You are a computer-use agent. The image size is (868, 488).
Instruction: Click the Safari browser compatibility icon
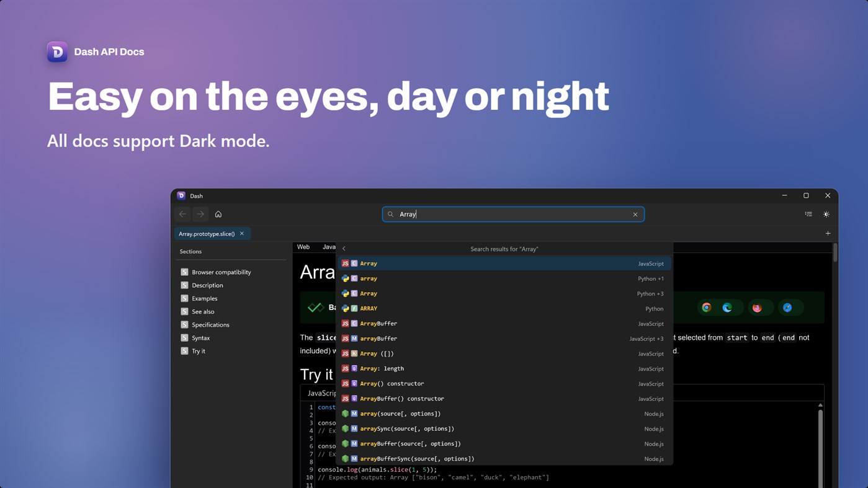[787, 308]
